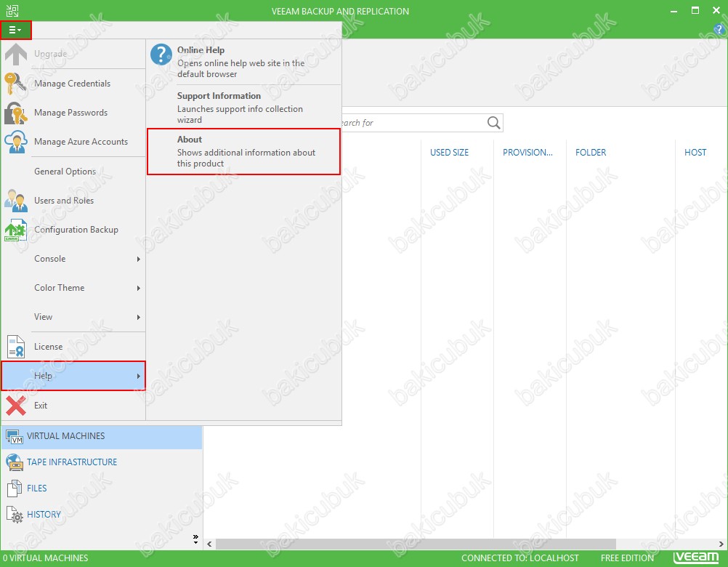
Task: Click the red X Exit icon
Action: click(x=16, y=406)
